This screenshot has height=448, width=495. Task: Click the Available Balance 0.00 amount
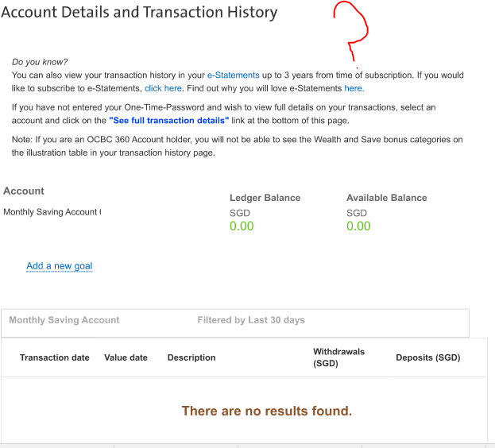pos(358,226)
